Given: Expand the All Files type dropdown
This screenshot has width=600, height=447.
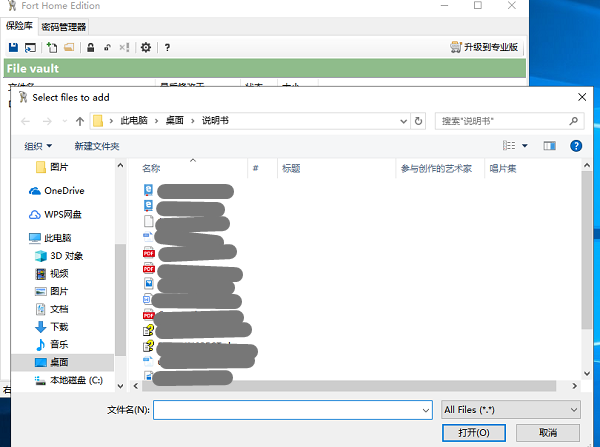Looking at the screenshot, I should pos(510,409).
